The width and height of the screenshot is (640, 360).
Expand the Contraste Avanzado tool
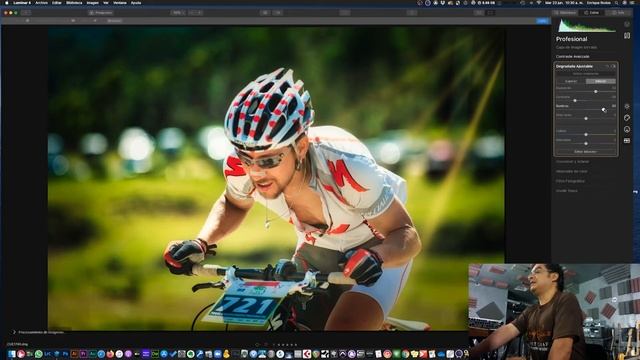(x=572, y=56)
